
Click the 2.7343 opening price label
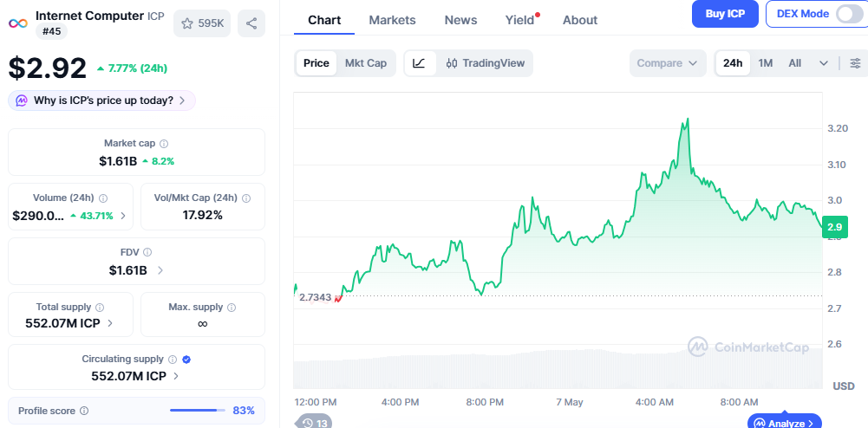pos(315,297)
